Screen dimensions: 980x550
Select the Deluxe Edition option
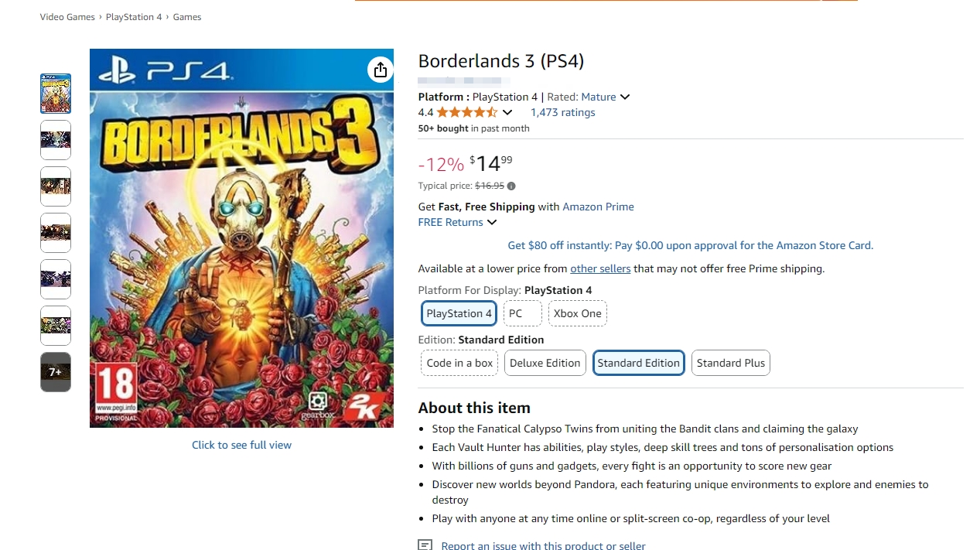[545, 363]
